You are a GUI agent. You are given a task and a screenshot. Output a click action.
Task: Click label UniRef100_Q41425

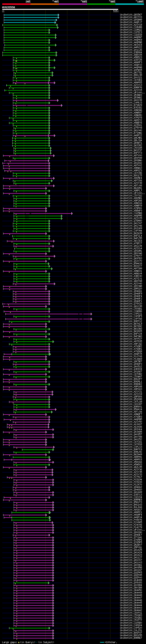pyautogui.click(x=131, y=550)
